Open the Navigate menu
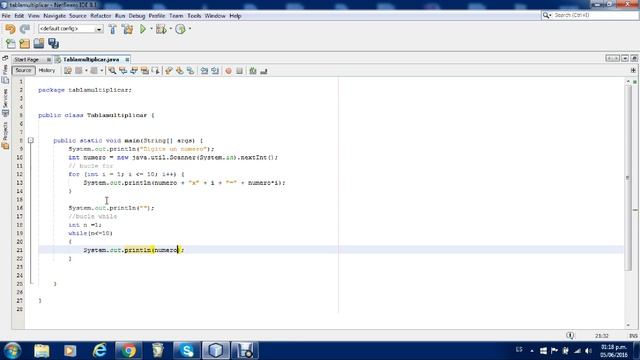Viewport: 640px width, 360px height. (54, 16)
